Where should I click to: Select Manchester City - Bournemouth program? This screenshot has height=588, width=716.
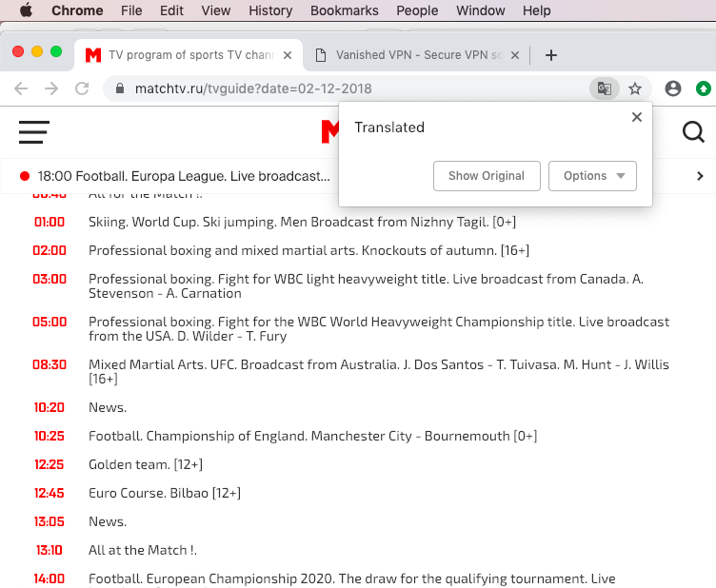[313, 436]
